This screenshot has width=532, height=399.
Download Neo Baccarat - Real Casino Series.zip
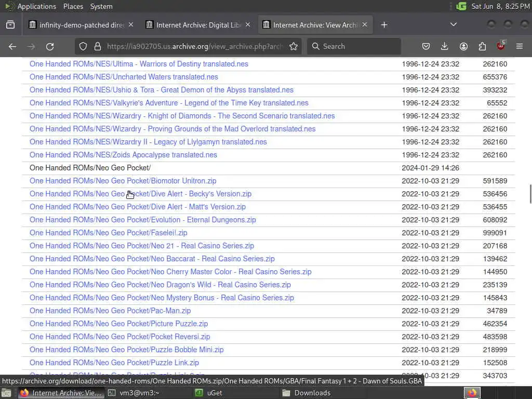[x=152, y=259]
